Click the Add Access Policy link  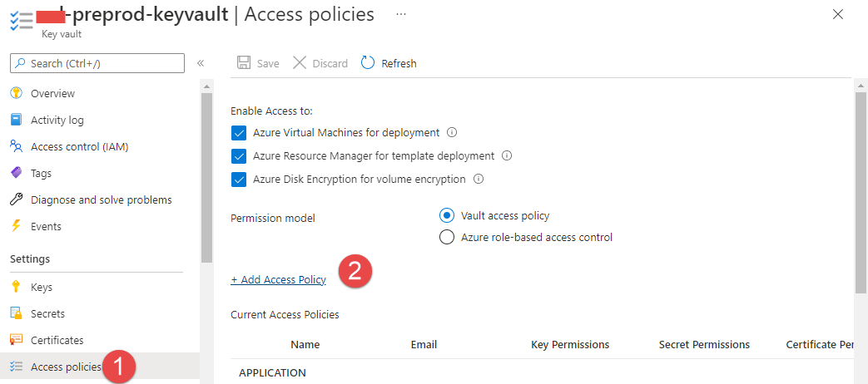(x=278, y=280)
